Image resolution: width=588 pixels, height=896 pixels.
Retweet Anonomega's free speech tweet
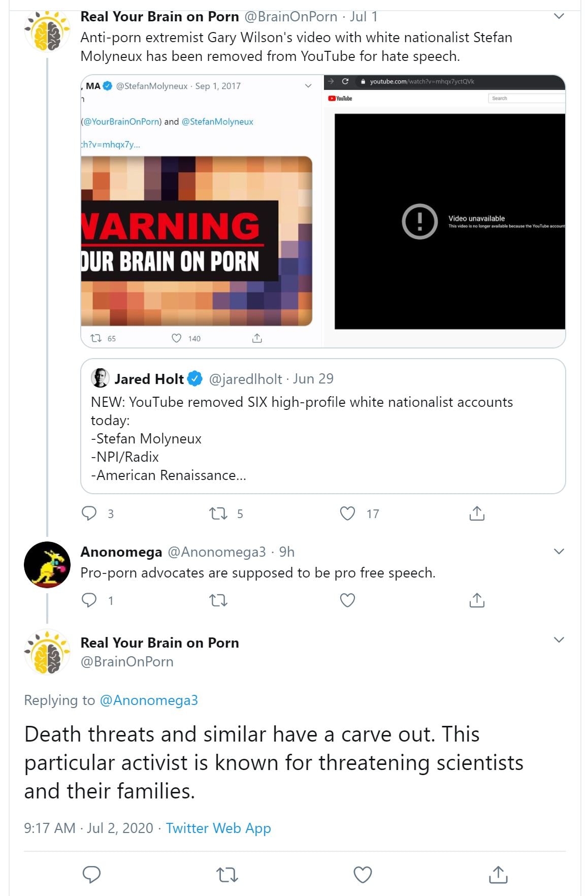218,600
